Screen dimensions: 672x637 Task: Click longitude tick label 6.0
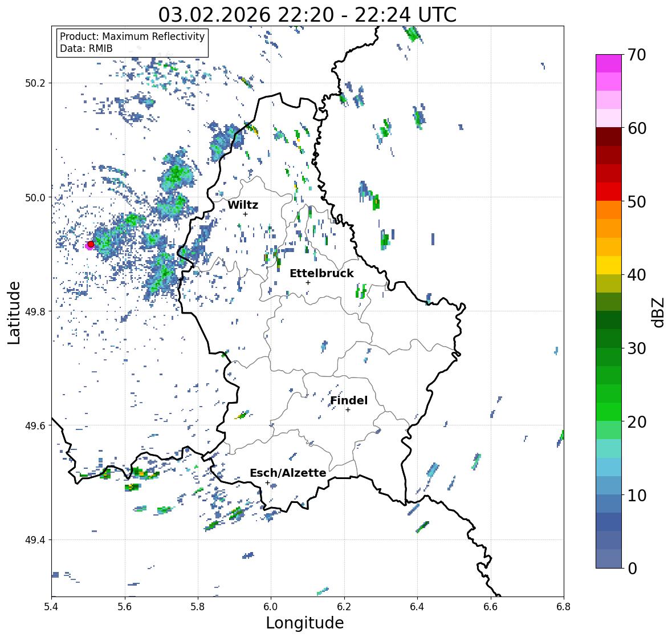point(271,607)
